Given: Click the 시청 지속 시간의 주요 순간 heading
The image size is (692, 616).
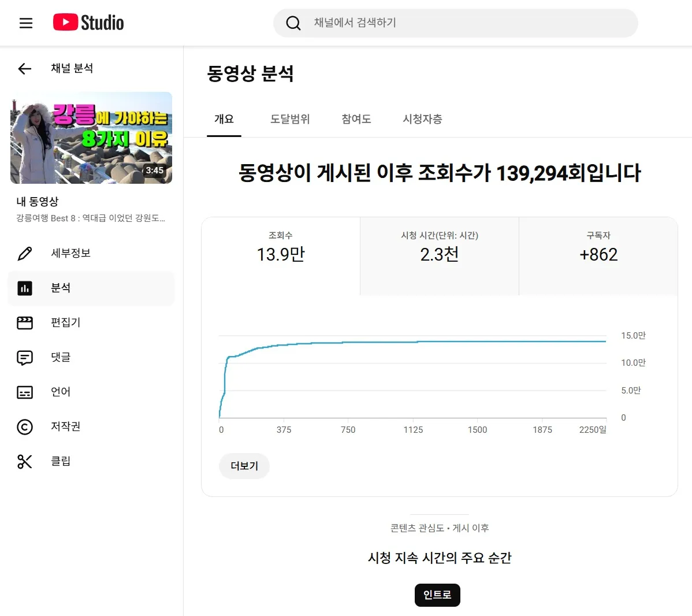Looking at the screenshot, I should point(440,558).
